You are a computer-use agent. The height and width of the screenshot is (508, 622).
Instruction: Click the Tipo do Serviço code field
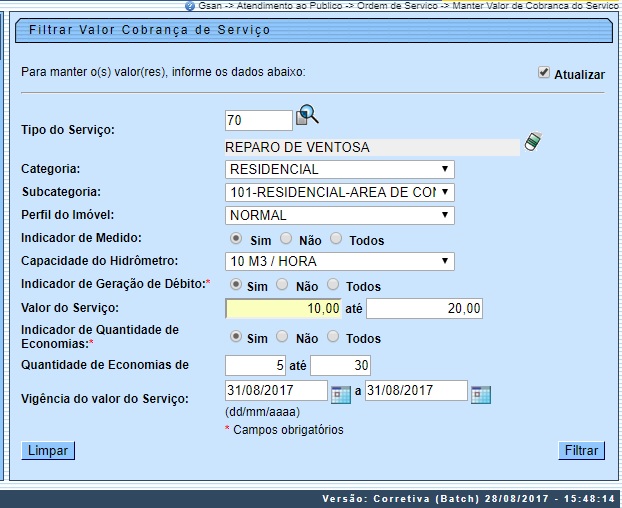(x=258, y=121)
